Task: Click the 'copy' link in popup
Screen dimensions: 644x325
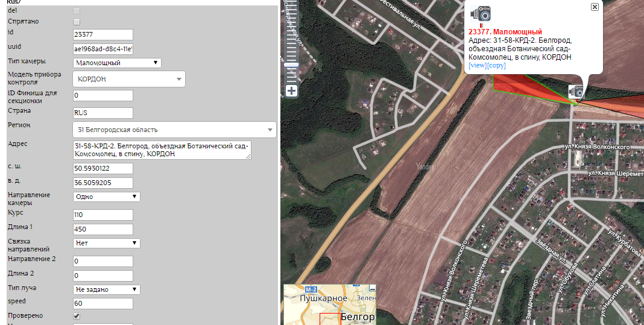Action: tap(496, 65)
